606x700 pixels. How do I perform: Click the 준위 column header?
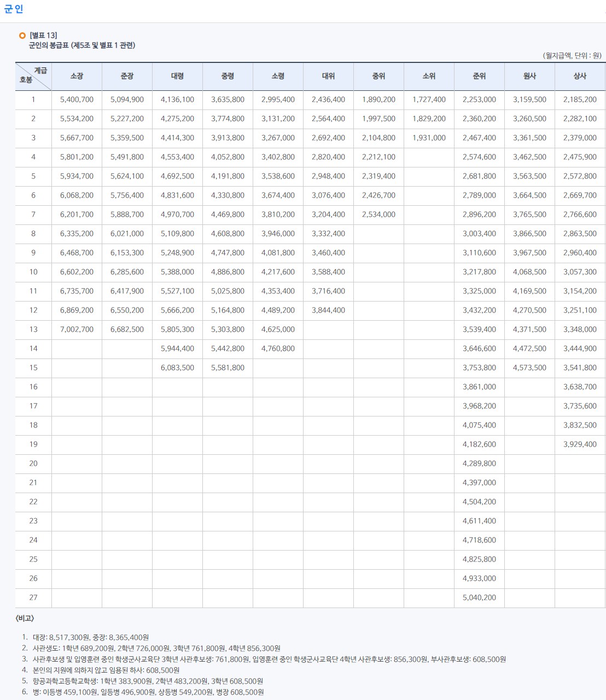pos(479,77)
